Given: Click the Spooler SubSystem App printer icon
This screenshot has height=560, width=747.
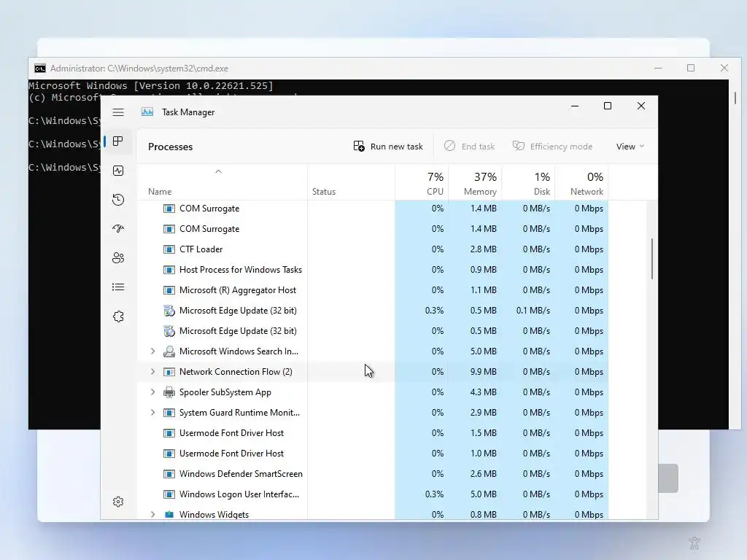Looking at the screenshot, I should [x=169, y=392].
